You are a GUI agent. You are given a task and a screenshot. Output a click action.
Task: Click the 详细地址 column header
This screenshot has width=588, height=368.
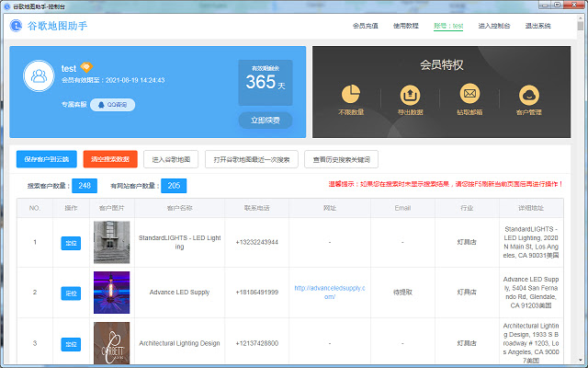tap(531, 208)
